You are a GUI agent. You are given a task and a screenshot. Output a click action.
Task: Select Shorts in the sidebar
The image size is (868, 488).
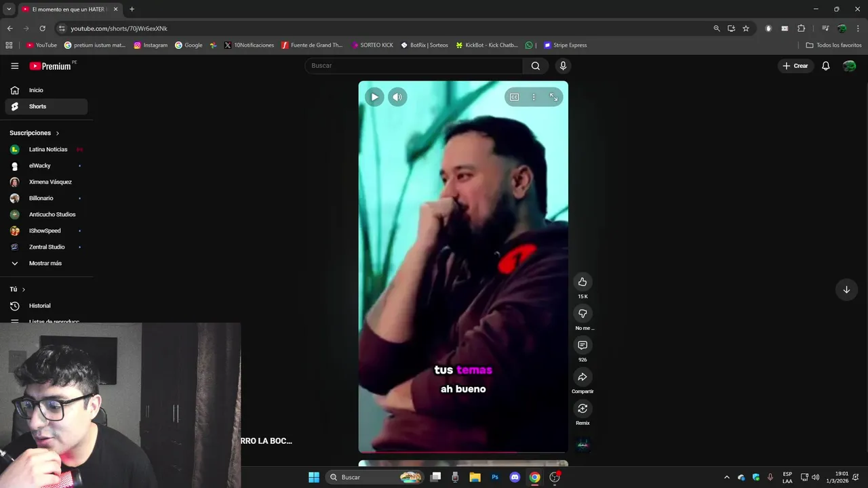[x=46, y=106]
